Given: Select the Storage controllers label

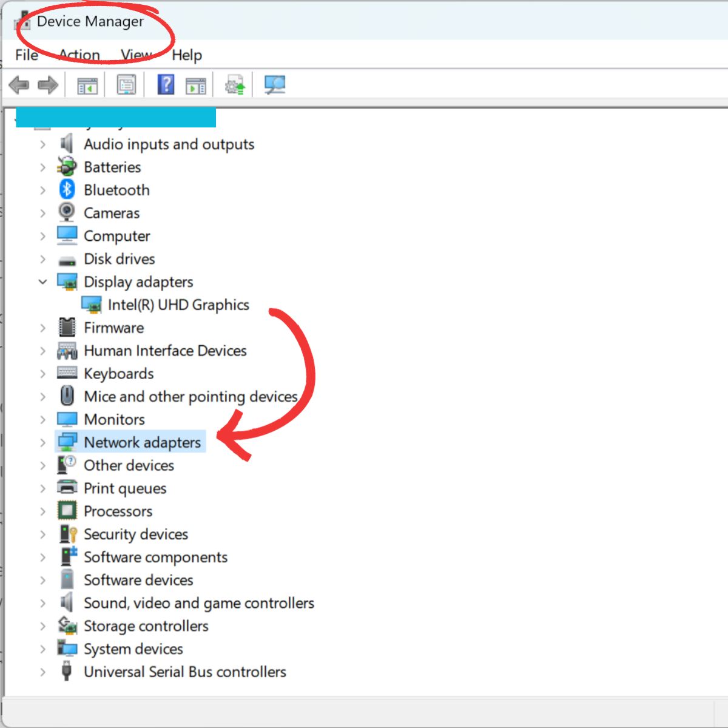Looking at the screenshot, I should 146,626.
